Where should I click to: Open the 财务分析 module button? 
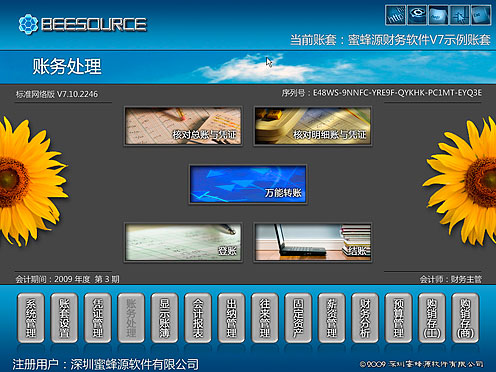coord(365,318)
